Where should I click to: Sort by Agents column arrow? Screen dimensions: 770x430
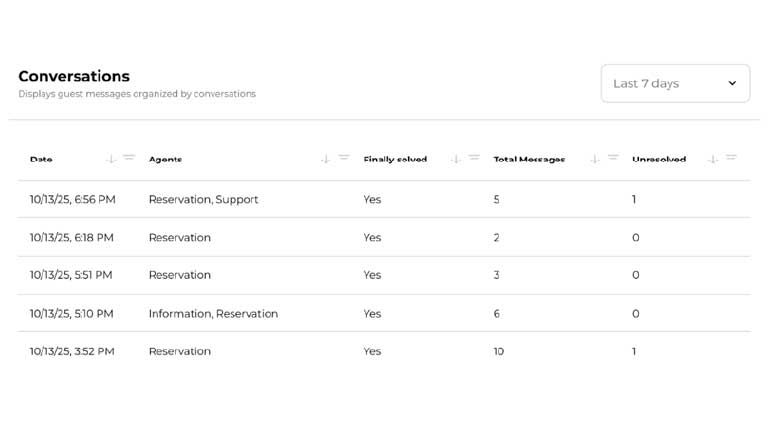(326, 159)
